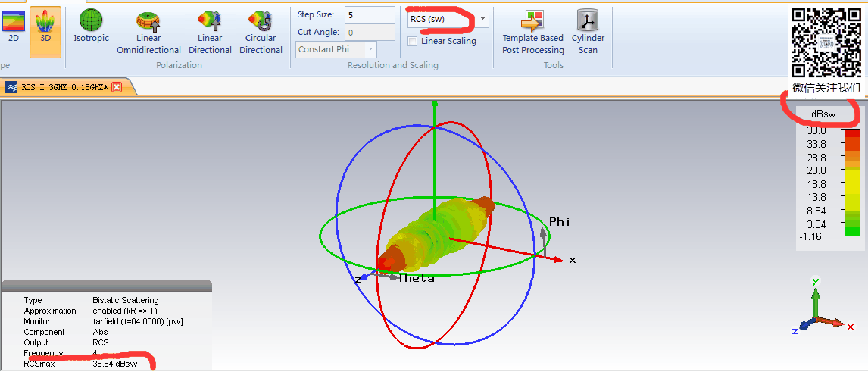Choose Linear Omnidirectional polarization

[148, 32]
